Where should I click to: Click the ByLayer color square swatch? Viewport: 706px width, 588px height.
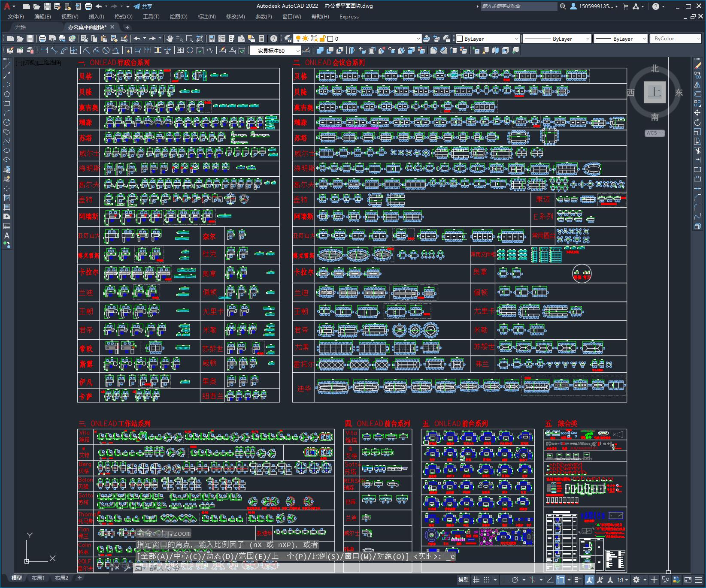click(x=460, y=39)
